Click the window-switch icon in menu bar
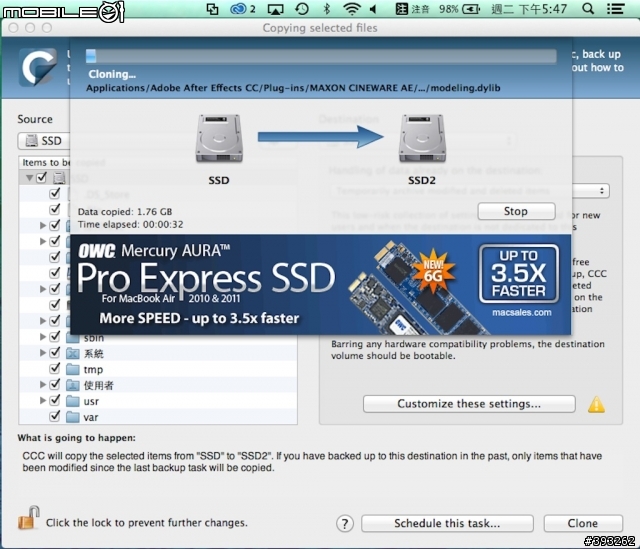This screenshot has height=549, width=640. coord(212,9)
